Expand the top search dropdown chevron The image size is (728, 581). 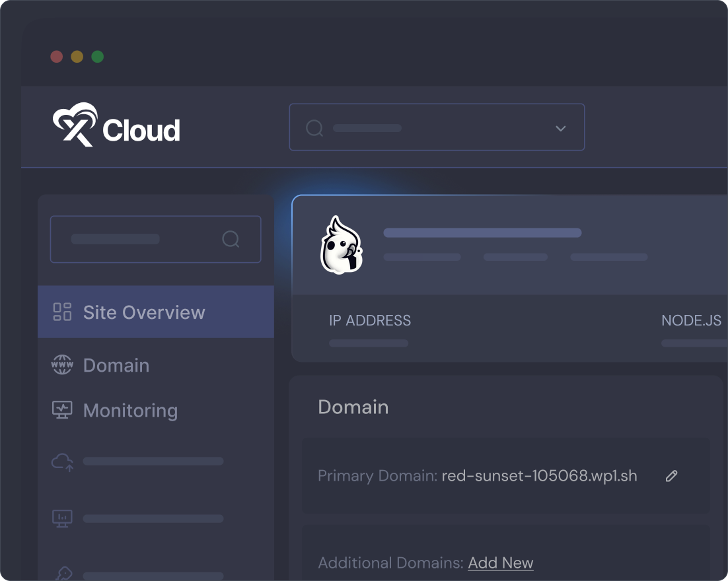[560, 129]
